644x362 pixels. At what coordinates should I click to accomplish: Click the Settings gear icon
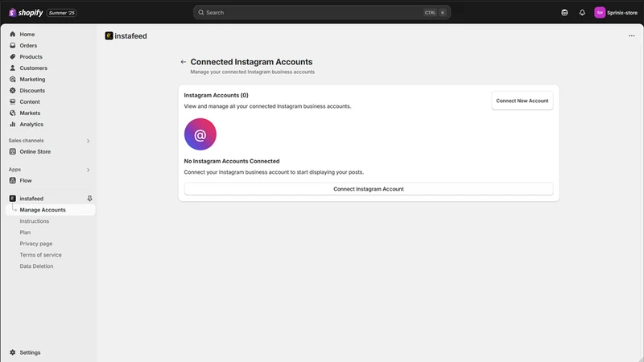pos(13,352)
